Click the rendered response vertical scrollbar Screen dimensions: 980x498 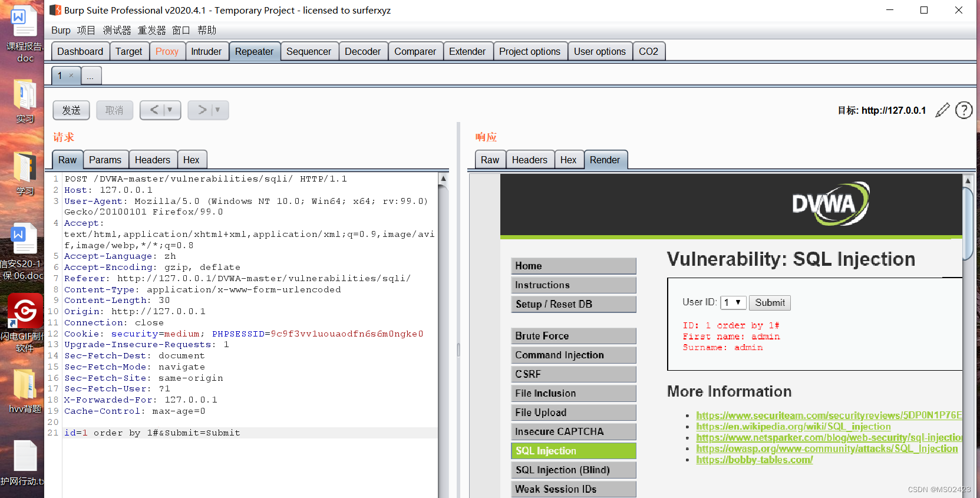point(967,336)
